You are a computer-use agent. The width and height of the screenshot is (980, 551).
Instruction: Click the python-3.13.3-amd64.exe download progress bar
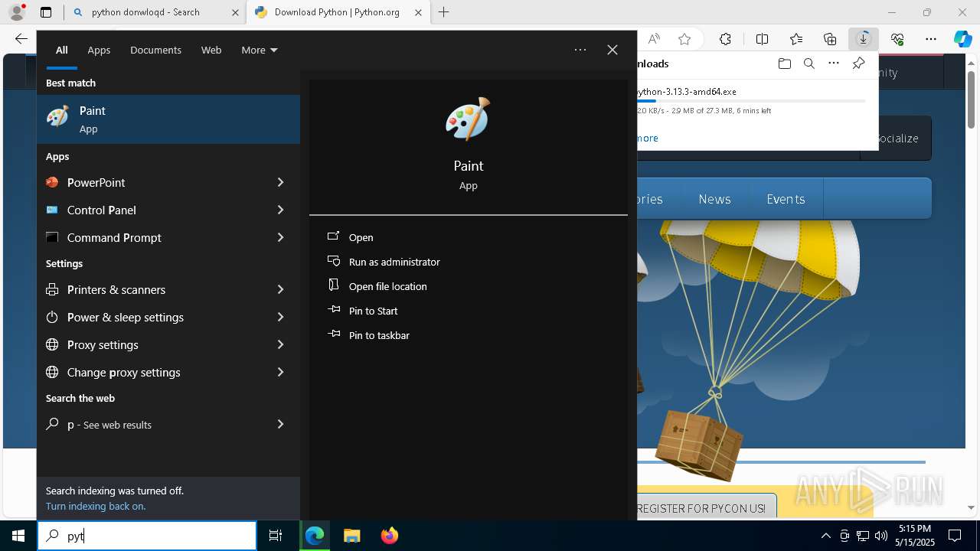(x=750, y=101)
